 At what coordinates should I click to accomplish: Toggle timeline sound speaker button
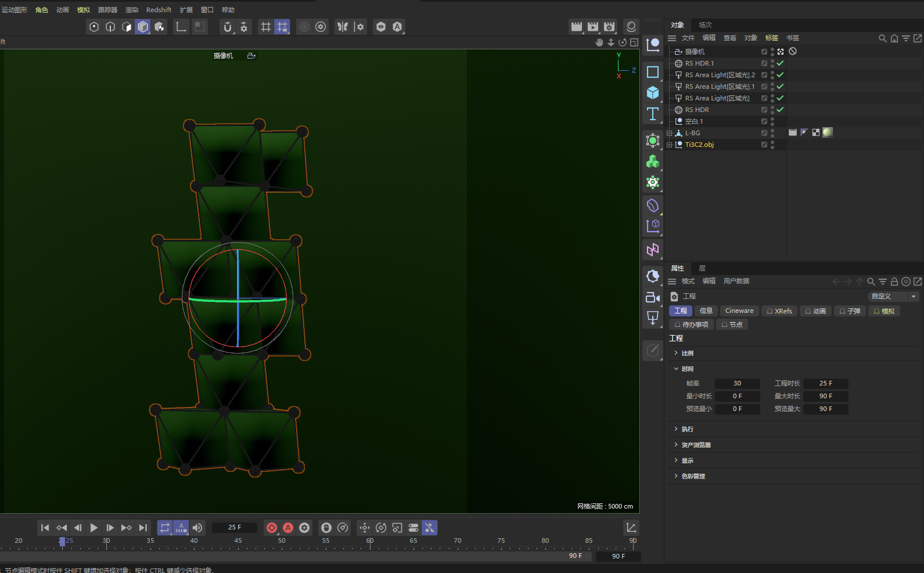197,528
